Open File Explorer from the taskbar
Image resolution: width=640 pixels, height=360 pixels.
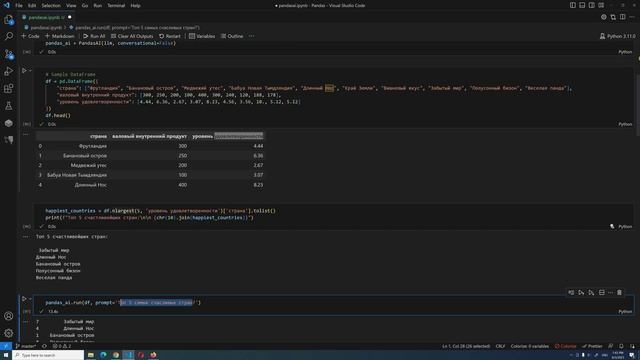click(91, 355)
